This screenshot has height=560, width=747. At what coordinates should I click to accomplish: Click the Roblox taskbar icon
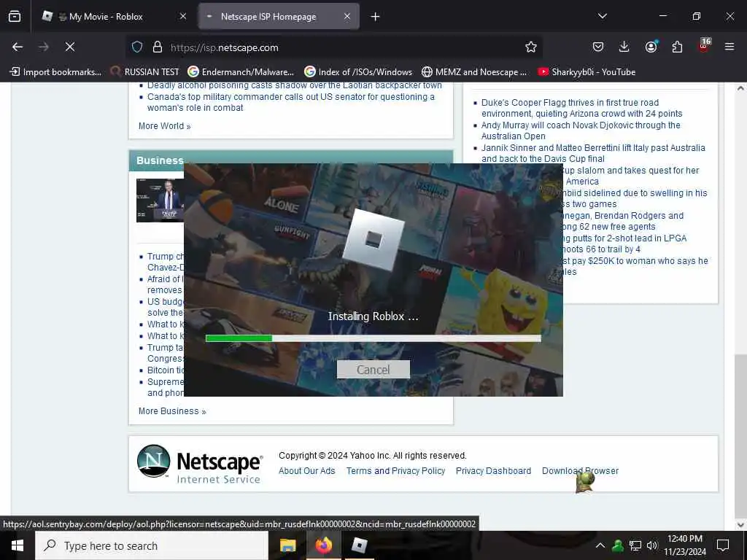point(359,545)
